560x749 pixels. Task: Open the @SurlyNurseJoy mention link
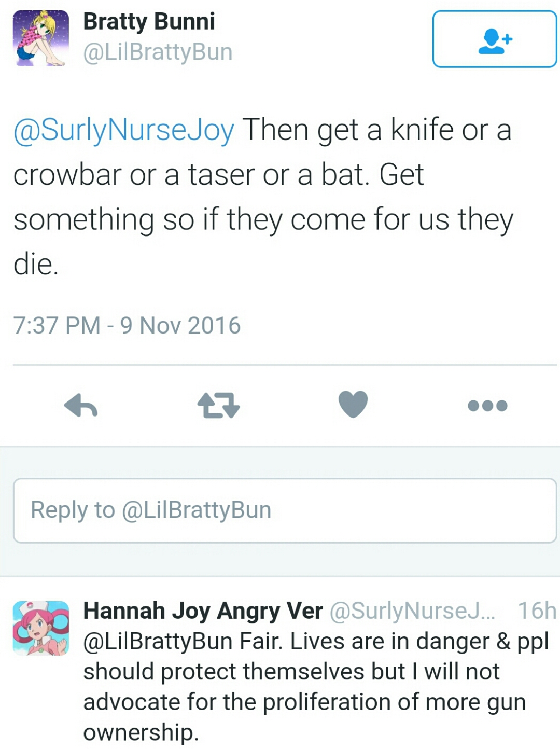[124, 130]
